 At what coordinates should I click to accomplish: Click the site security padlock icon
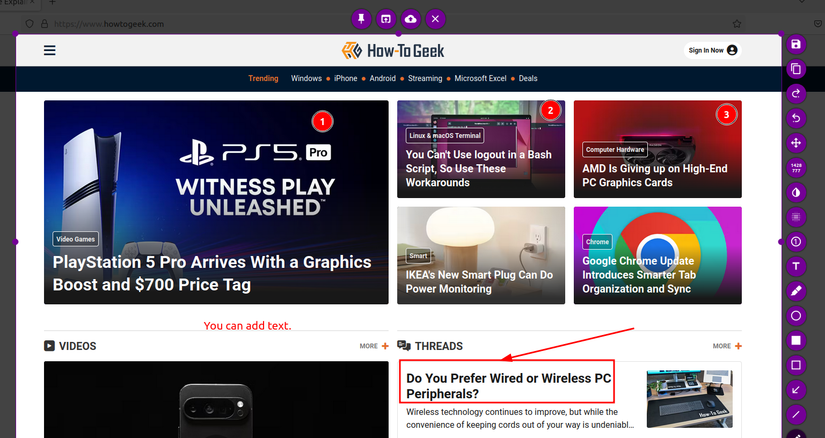(44, 24)
